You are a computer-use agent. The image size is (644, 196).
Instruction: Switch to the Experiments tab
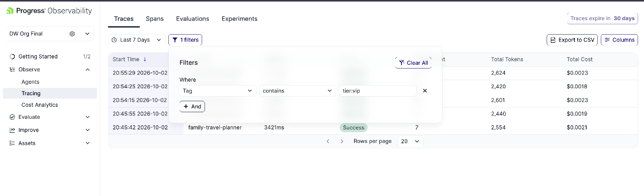[239, 19]
